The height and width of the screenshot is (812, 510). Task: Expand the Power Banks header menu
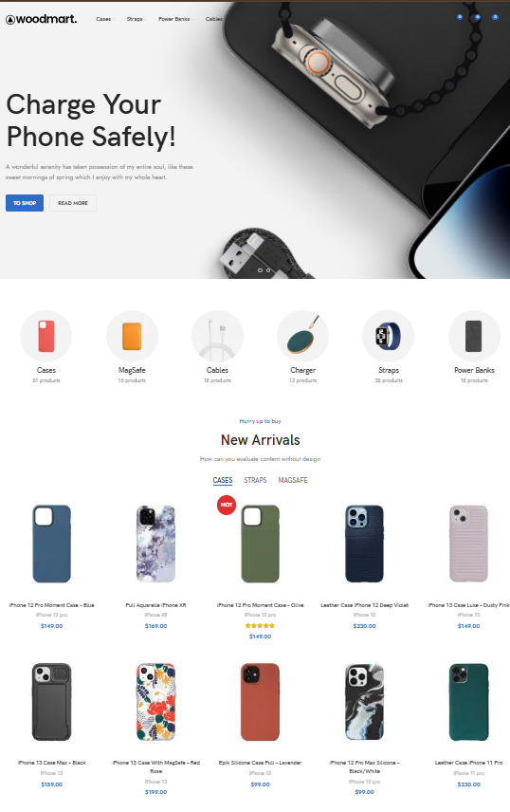[175, 19]
